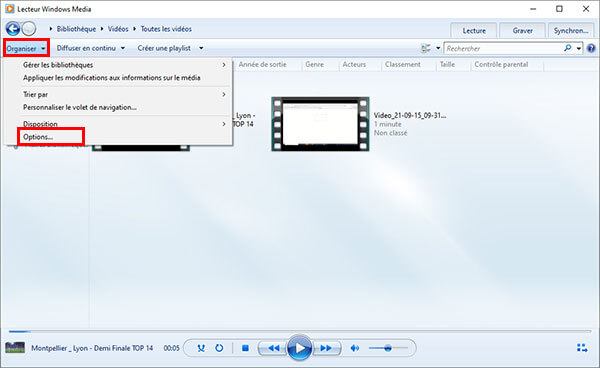Sort by Classement column header
The width and height of the screenshot is (600, 368).
coord(403,65)
